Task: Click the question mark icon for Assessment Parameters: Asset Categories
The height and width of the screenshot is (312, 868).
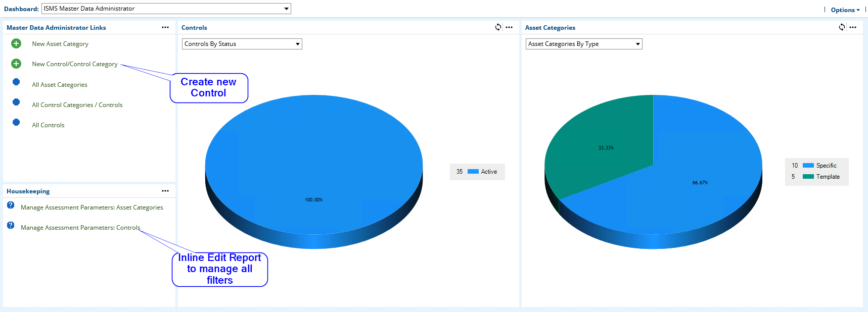Action: [11, 205]
